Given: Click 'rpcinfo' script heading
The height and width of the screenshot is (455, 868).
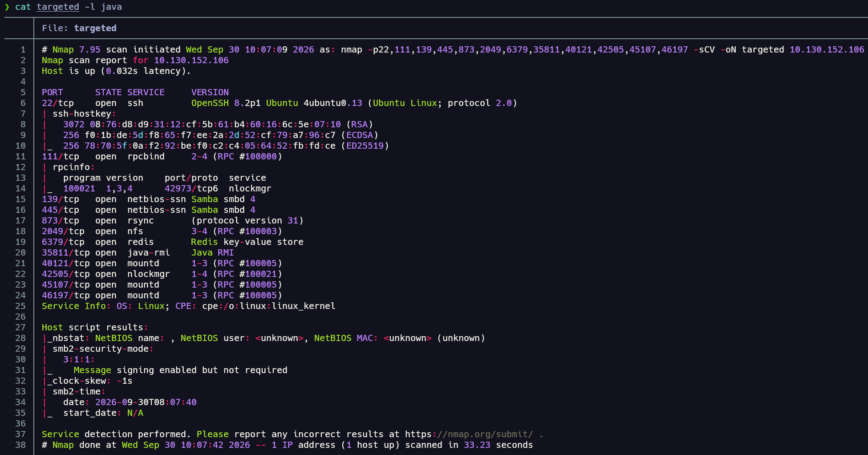Looking at the screenshot, I should pos(71,167).
